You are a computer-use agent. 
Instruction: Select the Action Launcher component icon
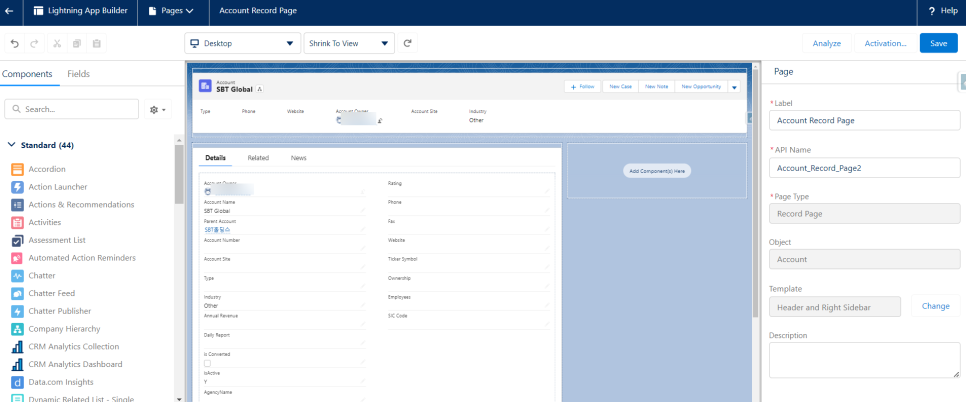click(17, 187)
